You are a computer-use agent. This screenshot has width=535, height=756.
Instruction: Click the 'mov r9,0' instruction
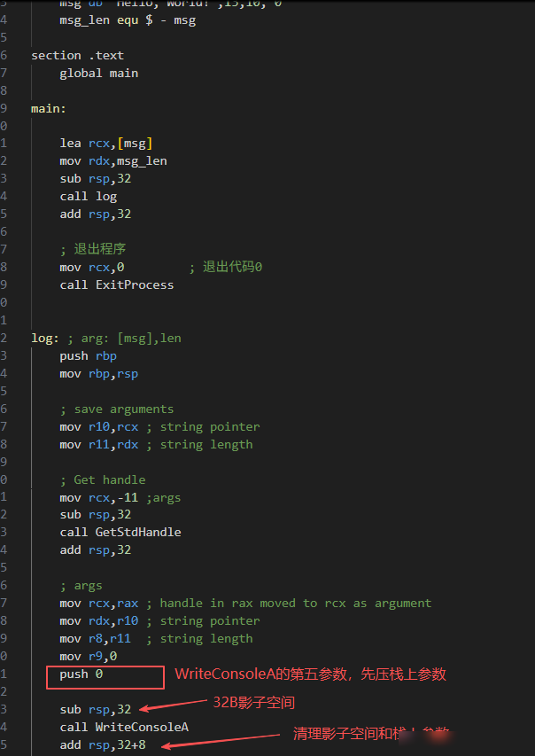click(89, 657)
